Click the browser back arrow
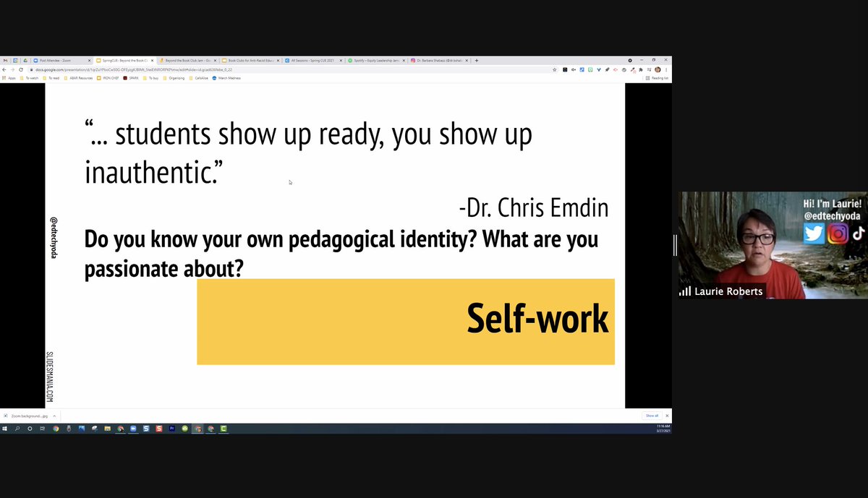The image size is (868, 498). (x=6, y=69)
